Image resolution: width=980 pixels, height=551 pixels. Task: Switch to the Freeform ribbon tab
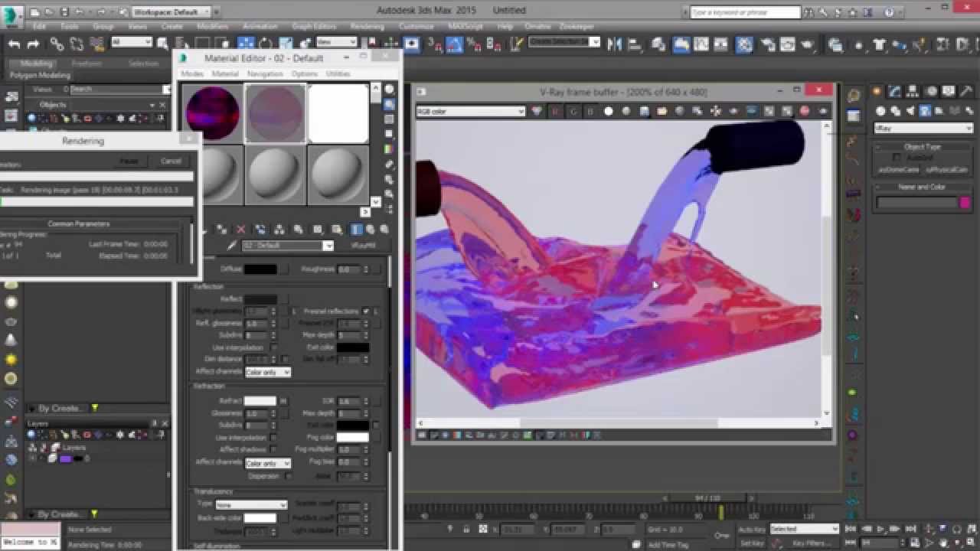(x=87, y=64)
